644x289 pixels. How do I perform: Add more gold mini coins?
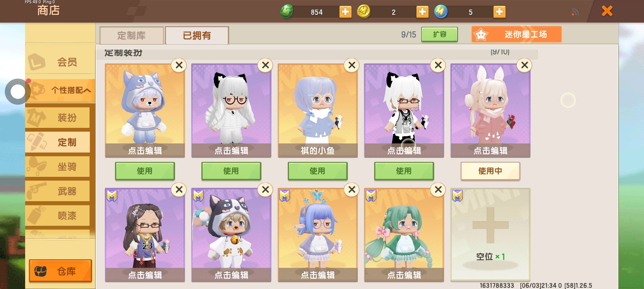point(422,12)
